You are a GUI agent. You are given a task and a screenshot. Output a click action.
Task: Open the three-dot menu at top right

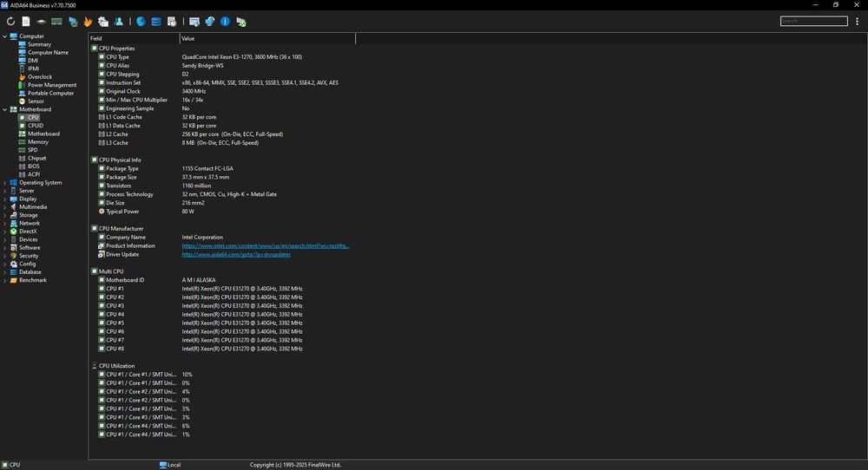(858, 21)
